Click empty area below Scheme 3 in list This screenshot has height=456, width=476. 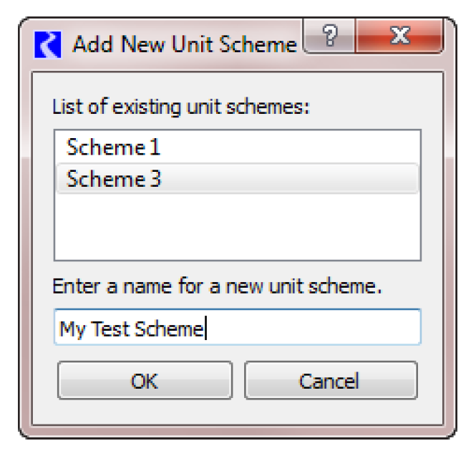pos(236,222)
